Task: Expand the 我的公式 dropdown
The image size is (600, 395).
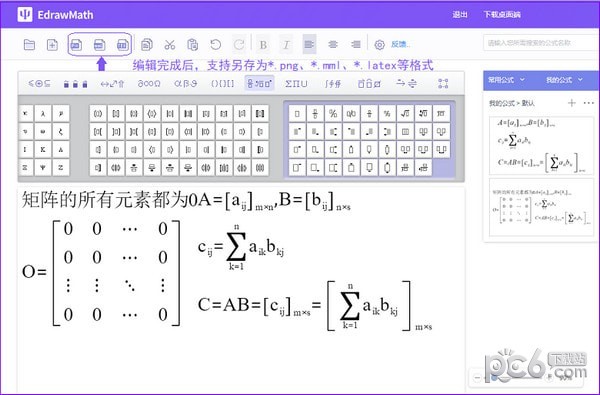Action: pyautogui.click(x=564, y=80)
